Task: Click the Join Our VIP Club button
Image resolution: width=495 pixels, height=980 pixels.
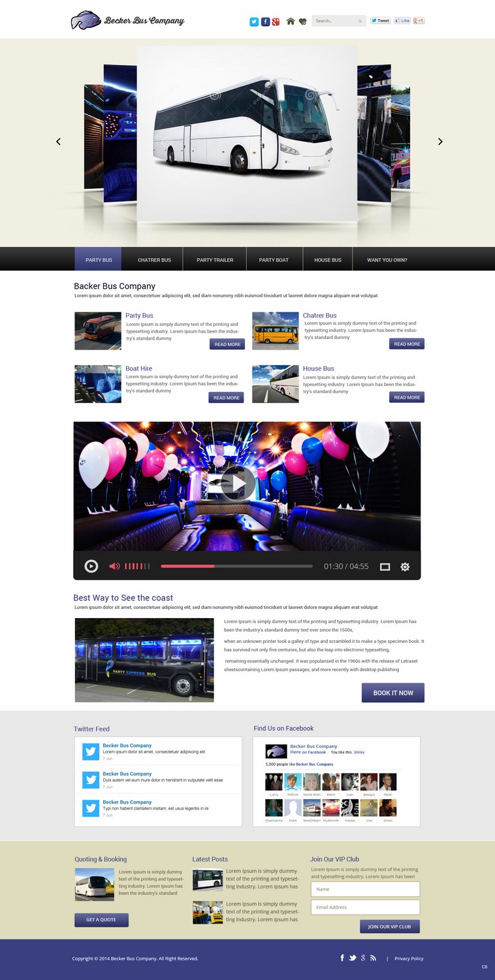Action: [x=390, y=926]
